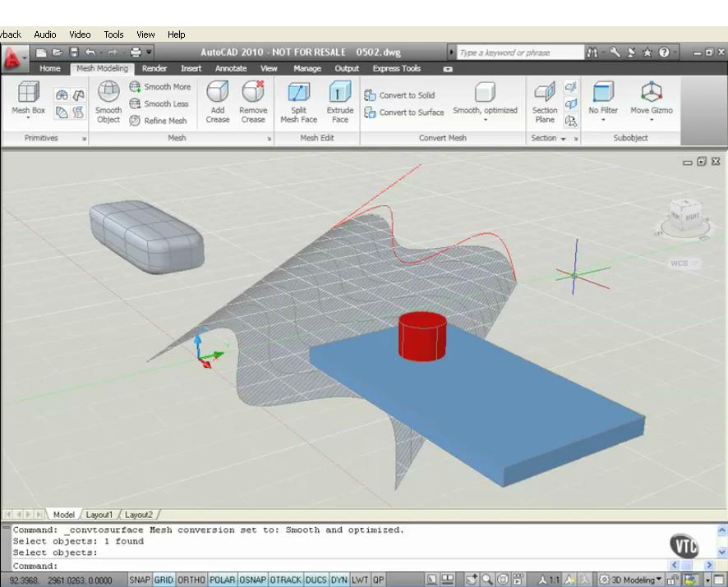The width and height of the screenshot is (728, 587).
Task: Click the toolbar lock icon in status bar
Action: pyautogui.click(x=672, y=580)
